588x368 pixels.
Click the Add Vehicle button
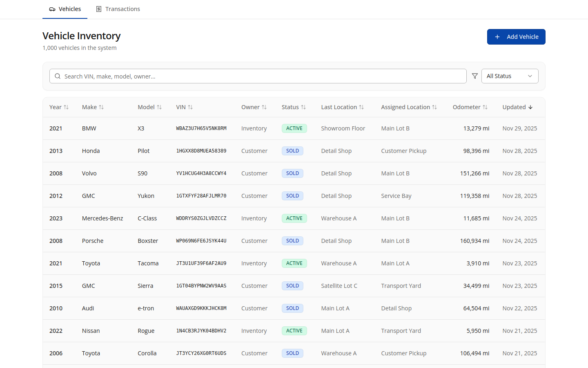point(516,37)
